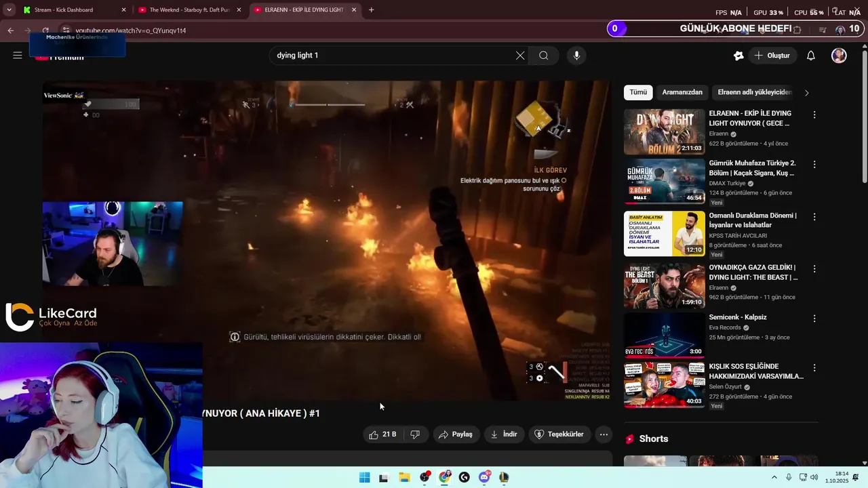Viewport: 868px width, 488px height.
Task: Select the Aramanızdan filter chip
Action: [x=682, y=92]
